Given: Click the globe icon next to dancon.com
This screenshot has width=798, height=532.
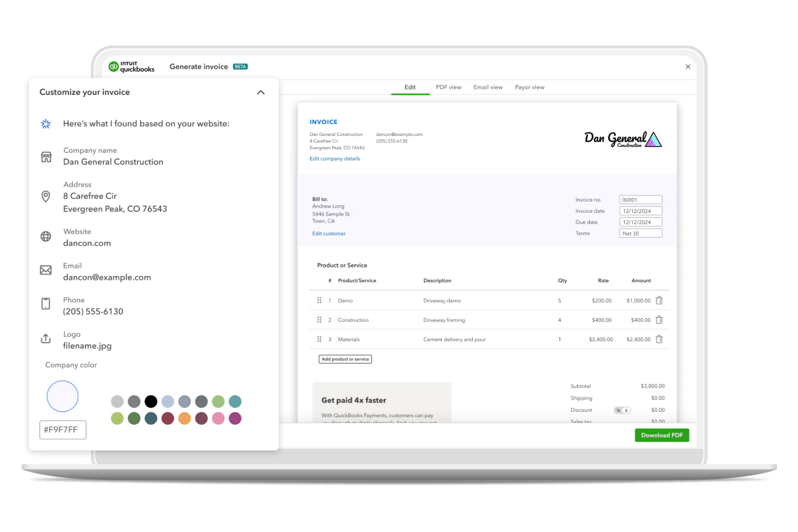Looking at the screenshot, I should [x=46, y=237].
